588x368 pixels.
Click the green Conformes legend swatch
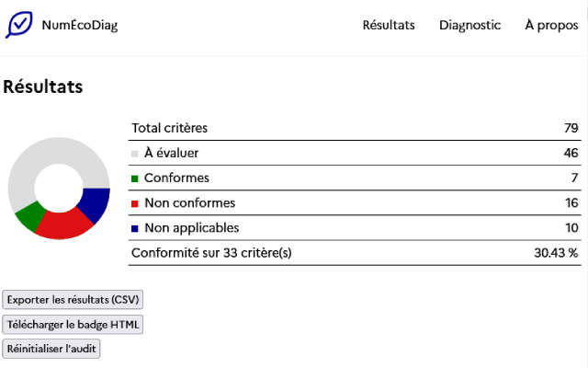[x=135, y=178]
